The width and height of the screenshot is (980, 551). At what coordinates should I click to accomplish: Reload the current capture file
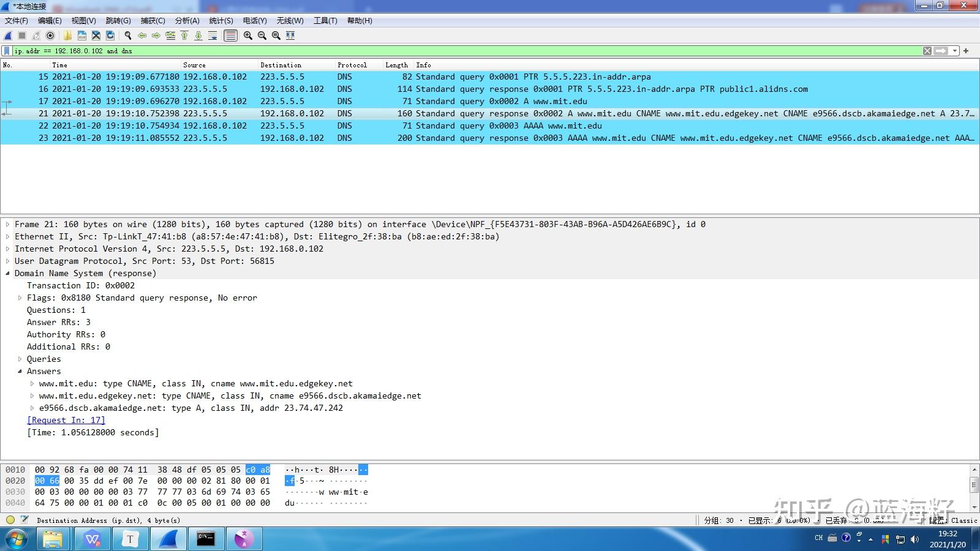point(110,36)
